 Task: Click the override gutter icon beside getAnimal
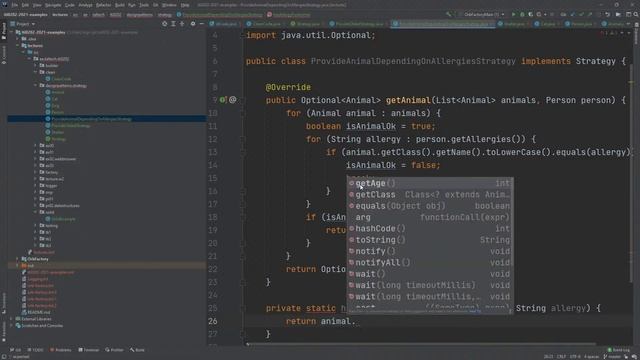point(222,100)
